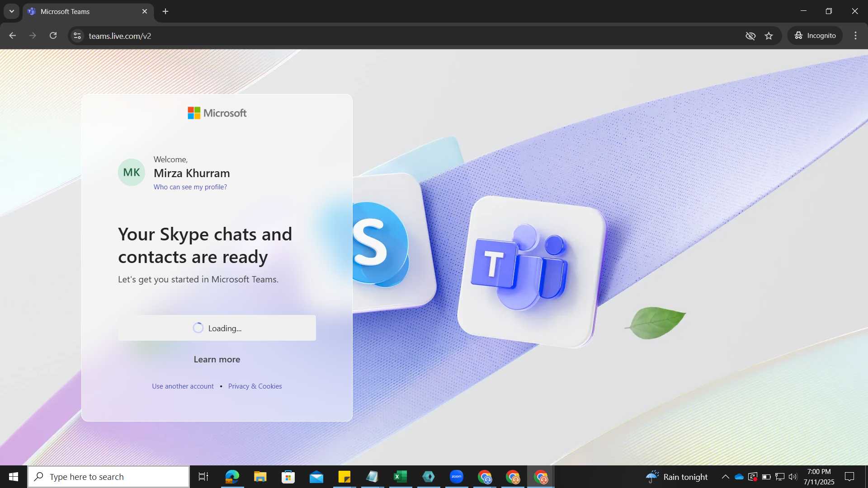This screenshot has width=868, height=488.
Task: Choose Use another account
Action: click(x=183, y=386)
